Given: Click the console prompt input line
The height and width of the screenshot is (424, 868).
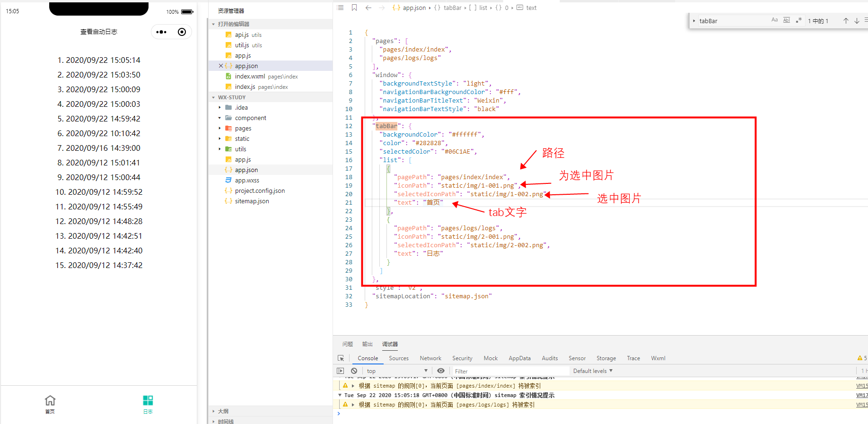Looking at the screenshot, I should [601, 414].
